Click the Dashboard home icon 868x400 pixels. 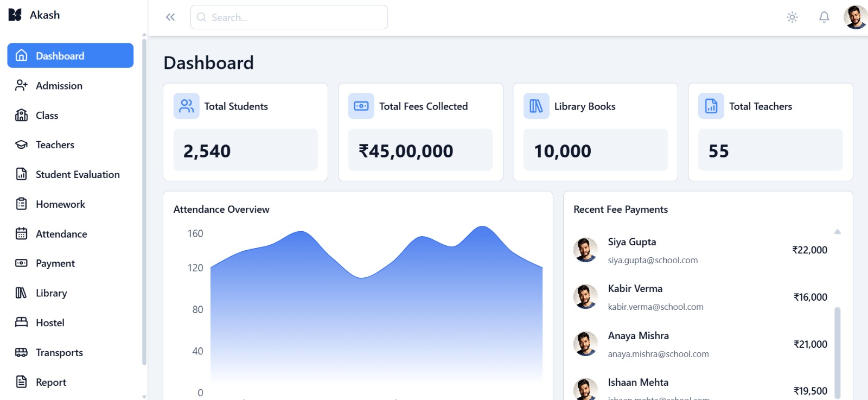[22, 55]
